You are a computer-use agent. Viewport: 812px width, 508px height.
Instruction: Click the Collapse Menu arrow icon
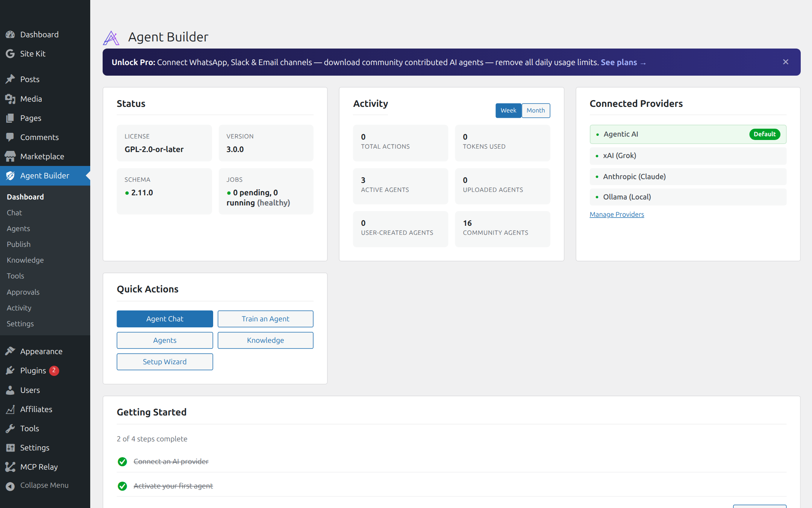(x=10, y=486)
